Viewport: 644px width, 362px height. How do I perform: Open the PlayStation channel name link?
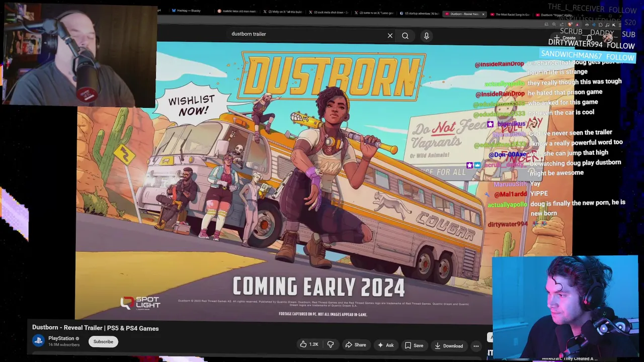[x=61, y=338]
